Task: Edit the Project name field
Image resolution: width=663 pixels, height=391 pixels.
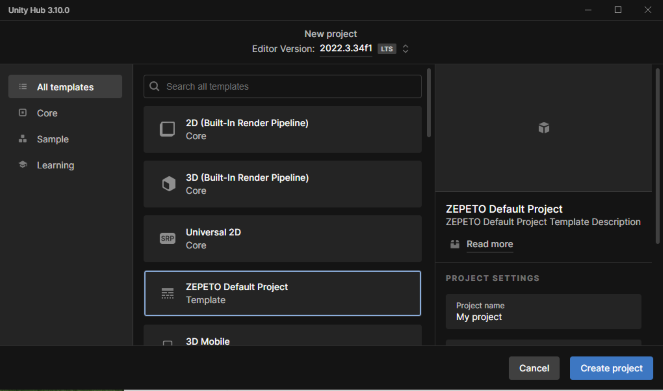Action: 543,312
